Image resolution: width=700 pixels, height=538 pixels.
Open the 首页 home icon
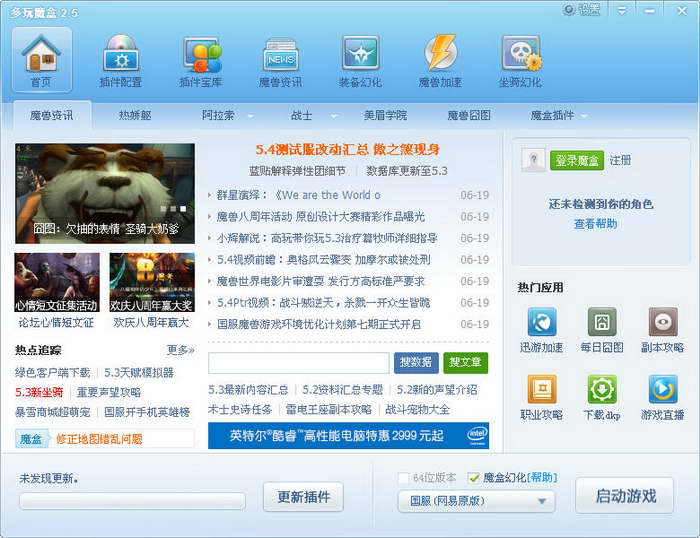(x=42, y=60)
